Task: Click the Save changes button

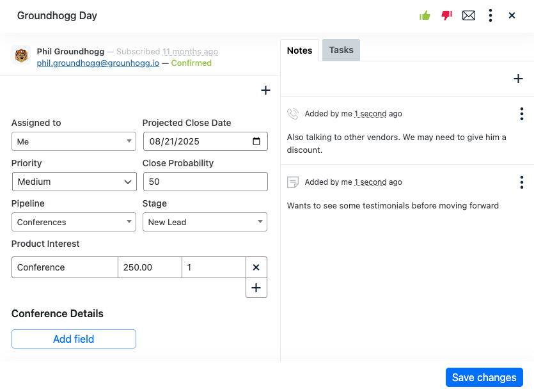Action: click(484, 377)
